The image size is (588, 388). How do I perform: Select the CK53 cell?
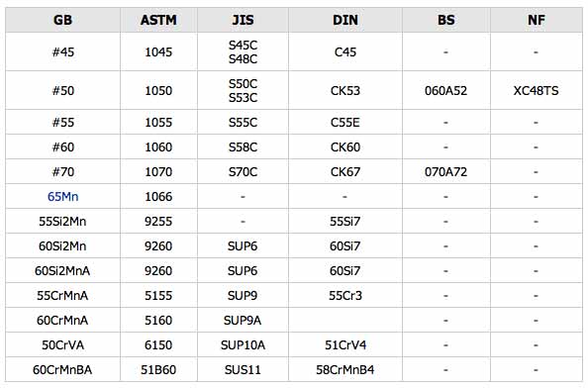pyautogui.click(x=345, y=90)
